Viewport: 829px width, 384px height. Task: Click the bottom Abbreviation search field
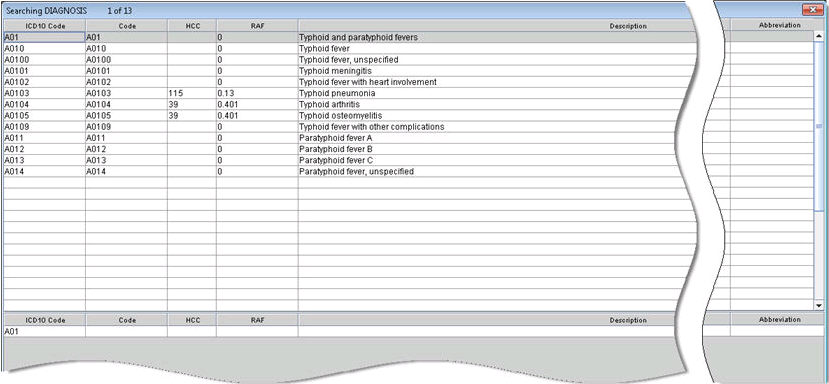pyautogui.click(x=777, y=332)
